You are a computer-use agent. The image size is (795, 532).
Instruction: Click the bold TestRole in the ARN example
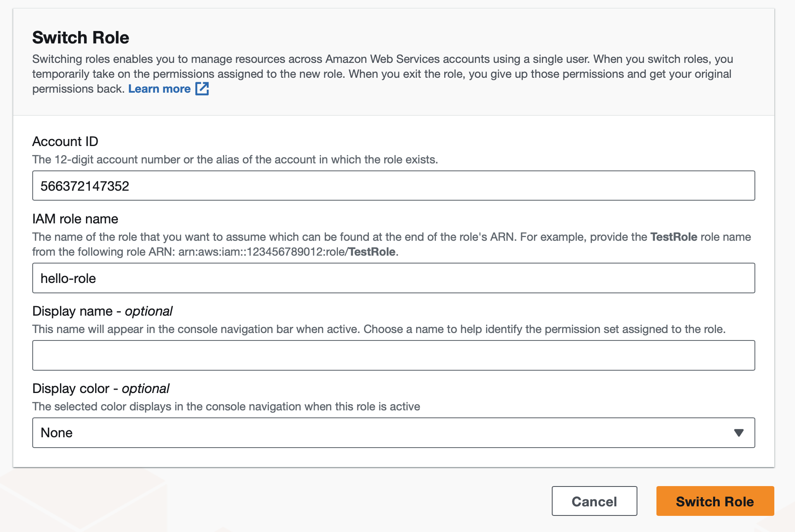(372, 252)
